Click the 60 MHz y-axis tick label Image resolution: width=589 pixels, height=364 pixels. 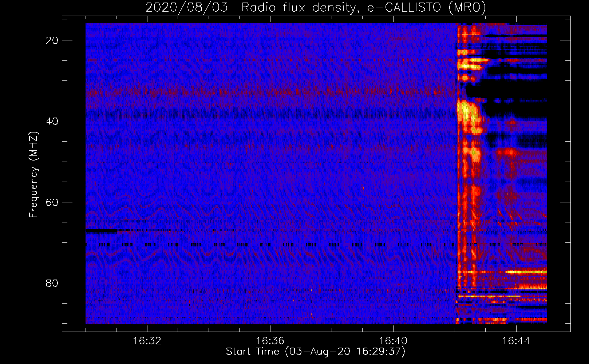tap(52, 202)
